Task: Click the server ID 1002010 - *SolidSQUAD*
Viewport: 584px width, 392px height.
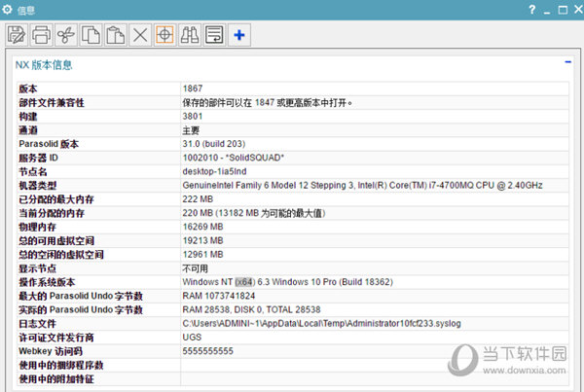Action: [234, 158]
